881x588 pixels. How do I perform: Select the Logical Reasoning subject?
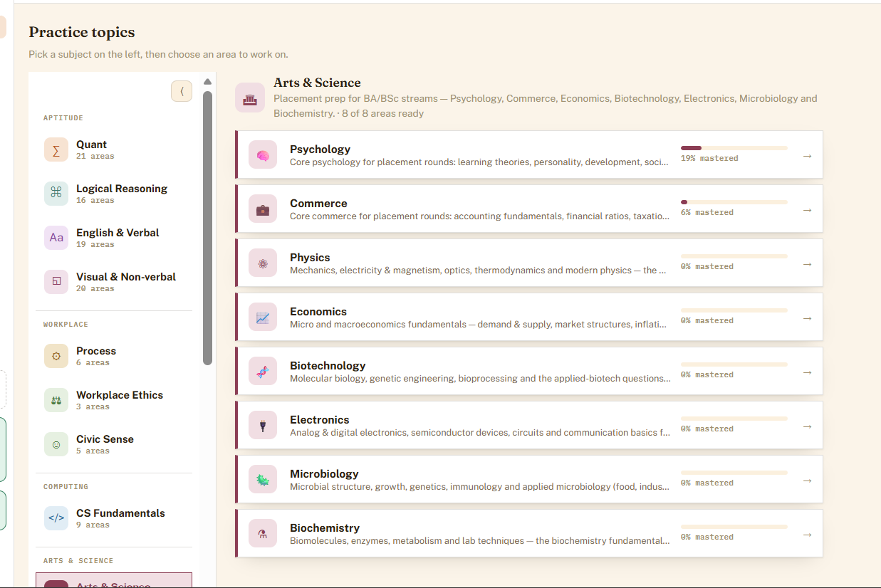(x=114, y=194)
